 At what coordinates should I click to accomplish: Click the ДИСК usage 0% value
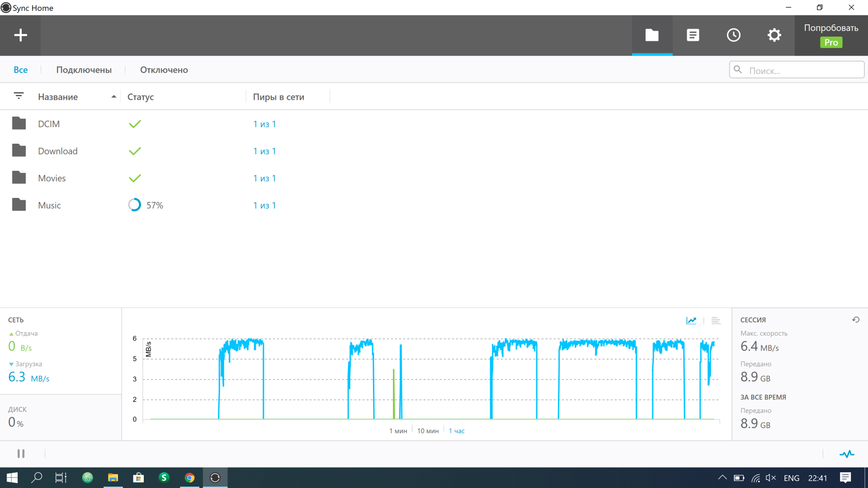click(16, 422)
